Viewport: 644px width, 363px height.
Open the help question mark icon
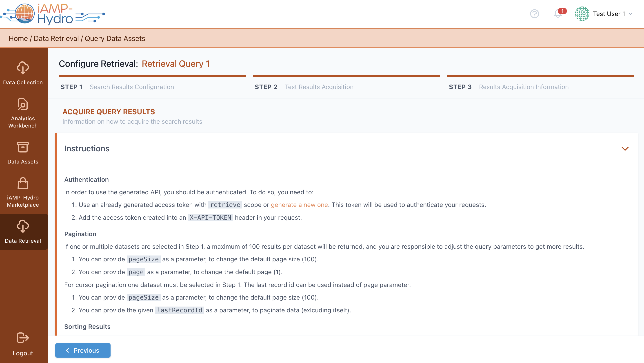point(534,14)
